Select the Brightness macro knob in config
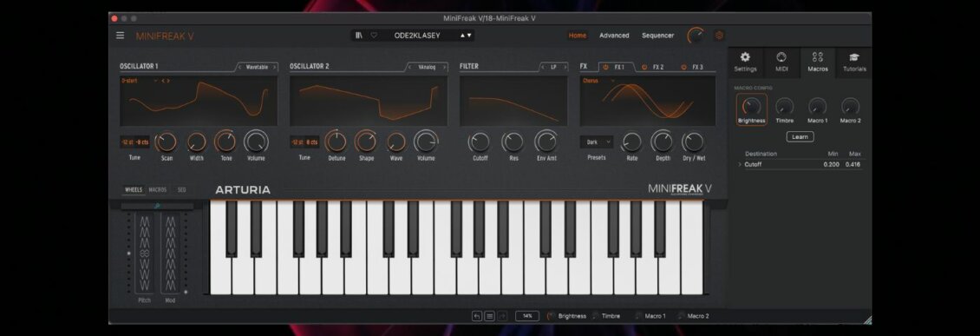 (x=751, y=106)
